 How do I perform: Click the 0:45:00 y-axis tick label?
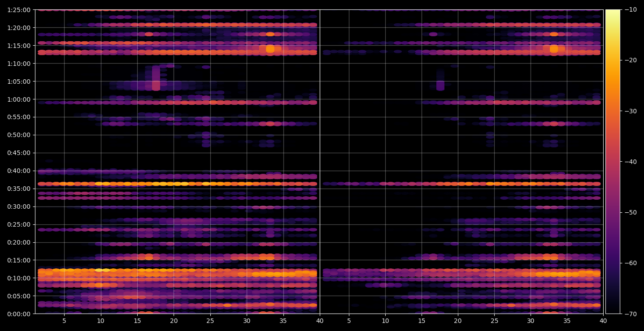coord(19,153)
